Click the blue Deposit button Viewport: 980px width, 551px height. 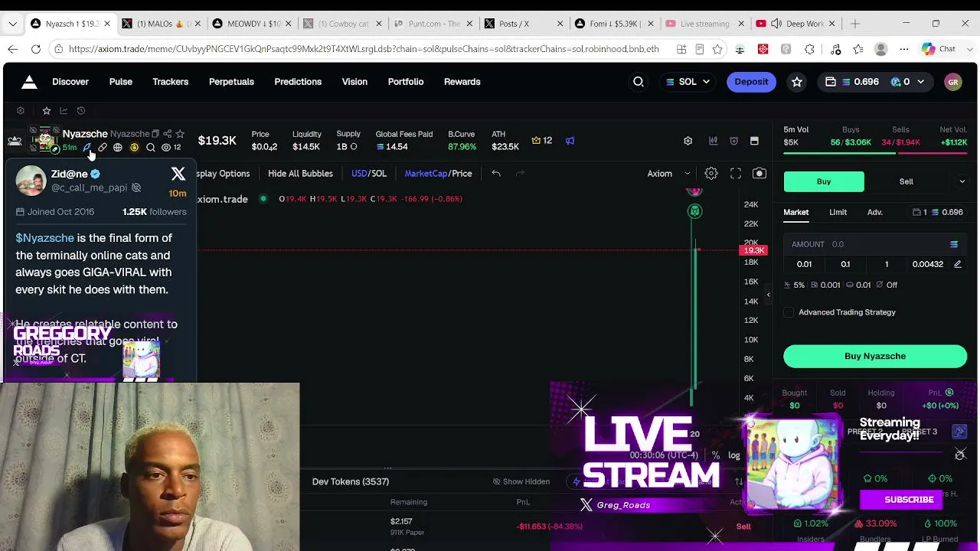751,82
